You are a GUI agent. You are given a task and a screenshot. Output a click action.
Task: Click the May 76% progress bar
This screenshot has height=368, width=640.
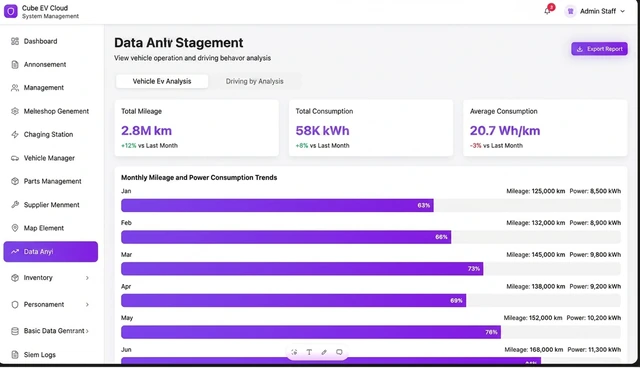[371, 332]
